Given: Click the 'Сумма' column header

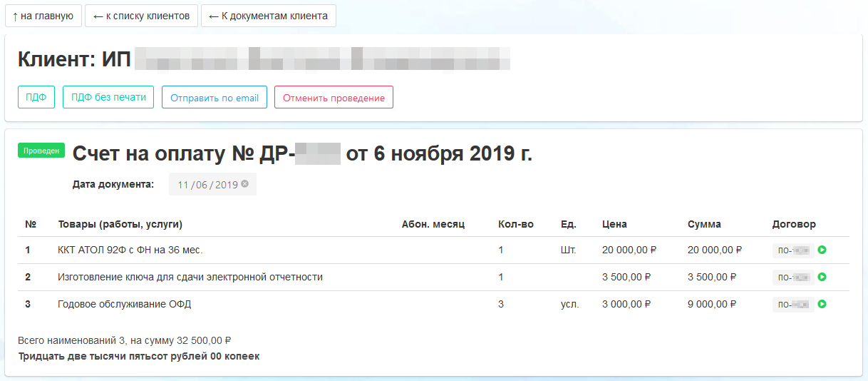Looking at the screenshot, I should pyautogui.click(x=704, y=224).
